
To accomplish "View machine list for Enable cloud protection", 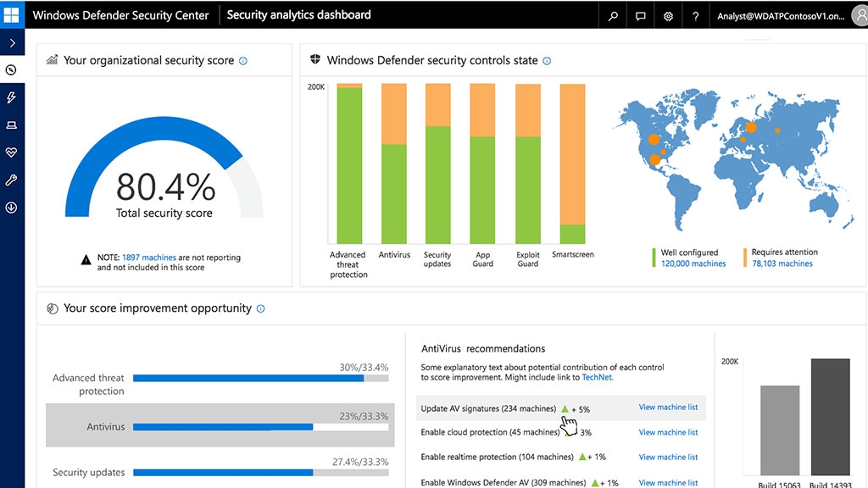I will (x=668, y=432).
